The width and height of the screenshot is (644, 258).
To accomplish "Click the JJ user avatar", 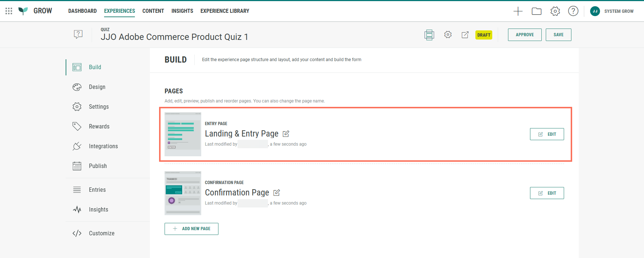I will 595,11.
